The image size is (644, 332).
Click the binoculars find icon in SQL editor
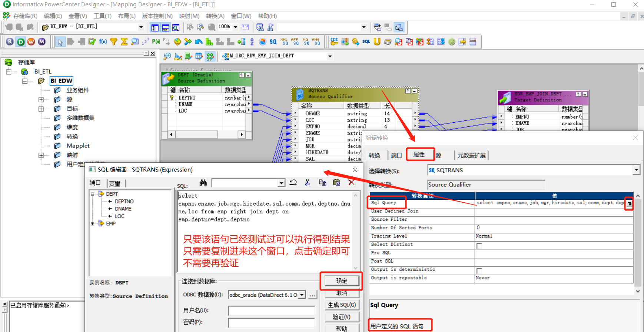[x=203, y=183]
